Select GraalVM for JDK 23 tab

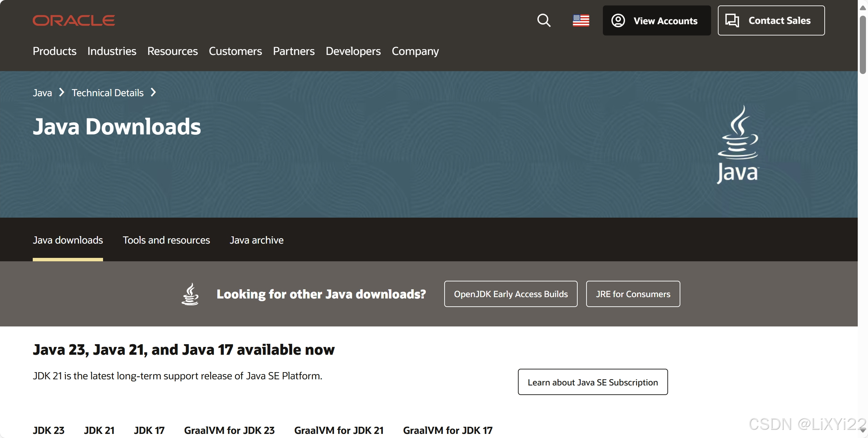(x=229, y=430)
